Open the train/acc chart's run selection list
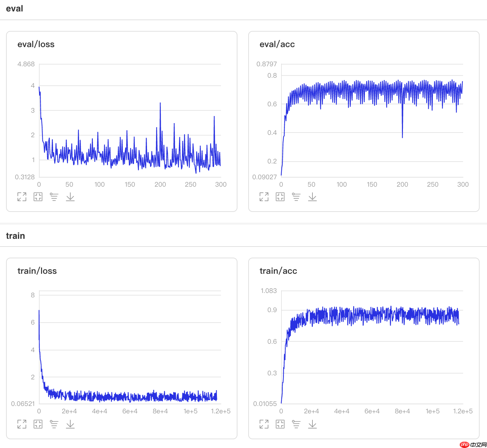 296,424
